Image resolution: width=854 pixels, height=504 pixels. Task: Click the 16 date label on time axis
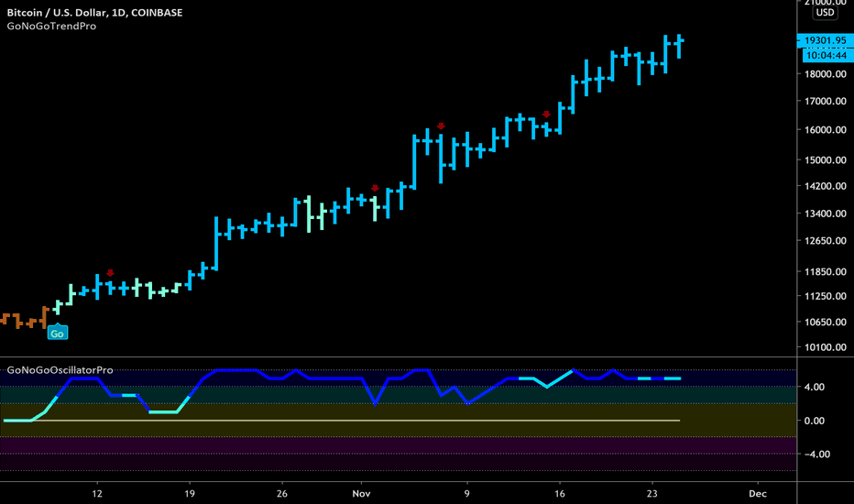[559, 494]
